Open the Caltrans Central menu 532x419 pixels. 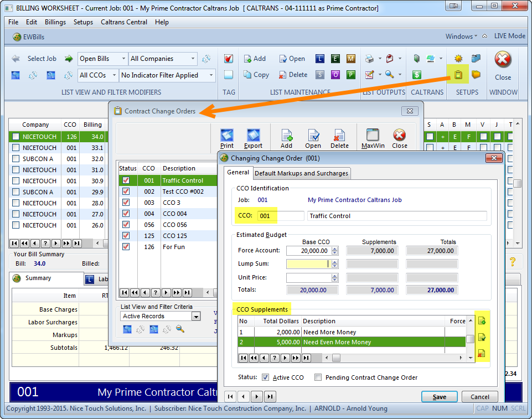coord(124,22)
